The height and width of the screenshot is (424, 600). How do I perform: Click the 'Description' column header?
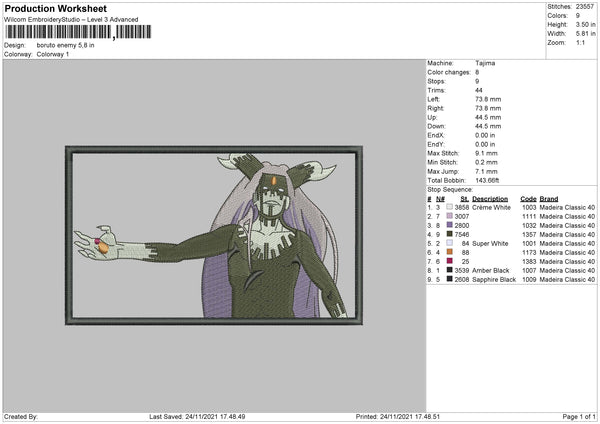[x=490, y=199]
